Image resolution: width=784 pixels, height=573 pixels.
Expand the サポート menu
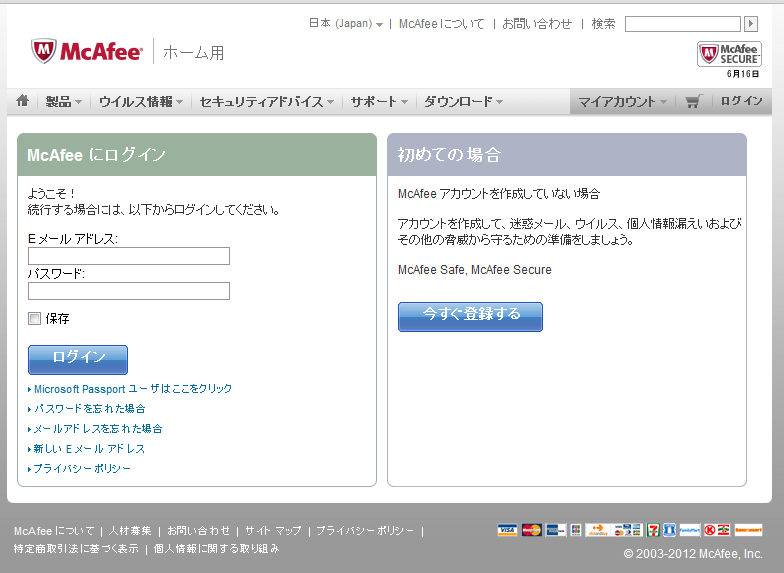[x=379, y=102]
